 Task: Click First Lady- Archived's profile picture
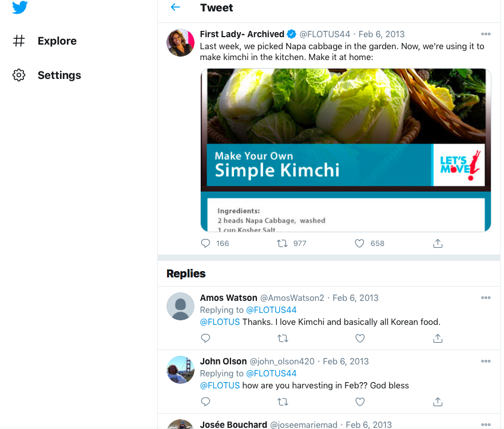pos(180,42)
